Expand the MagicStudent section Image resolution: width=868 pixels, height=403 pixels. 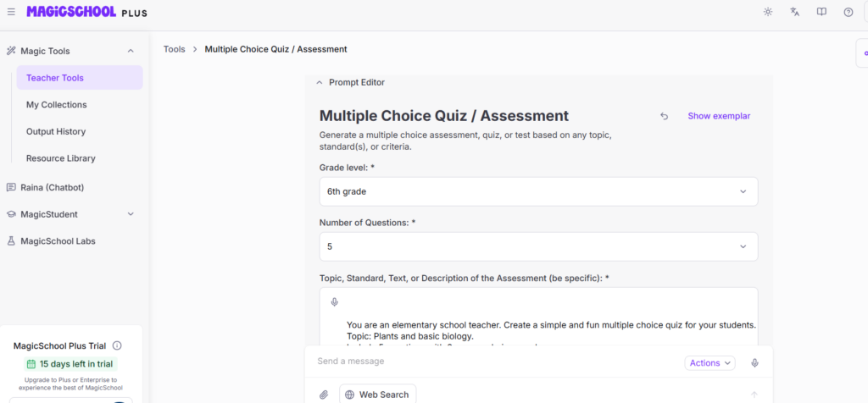point(131,214)
